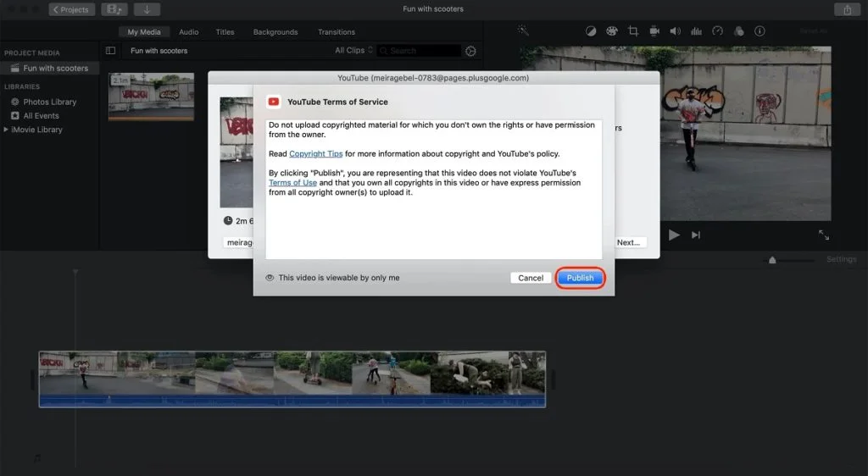Open the color correction palette tool
The image size is (868, 476).
coord(612,31)
